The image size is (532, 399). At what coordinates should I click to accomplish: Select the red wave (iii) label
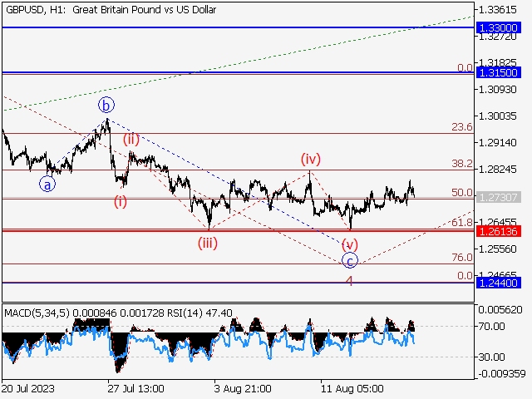coord(208,244)
